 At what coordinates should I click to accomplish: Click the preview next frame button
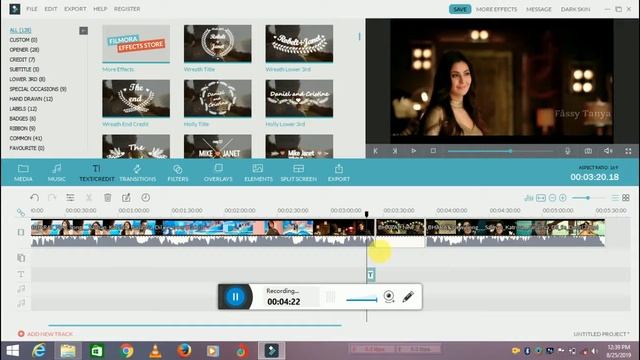tap(395, 151)
